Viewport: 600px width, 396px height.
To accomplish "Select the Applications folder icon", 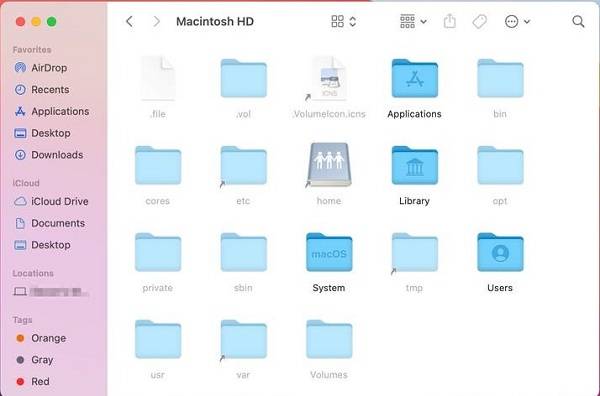I will pyautogui.click(x=414, y=78).
